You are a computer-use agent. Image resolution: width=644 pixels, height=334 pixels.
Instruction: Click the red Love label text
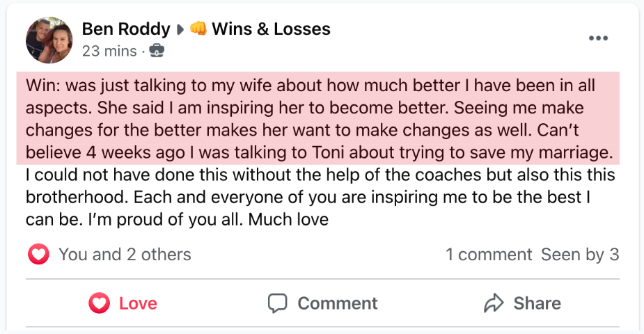click(138, 303)
